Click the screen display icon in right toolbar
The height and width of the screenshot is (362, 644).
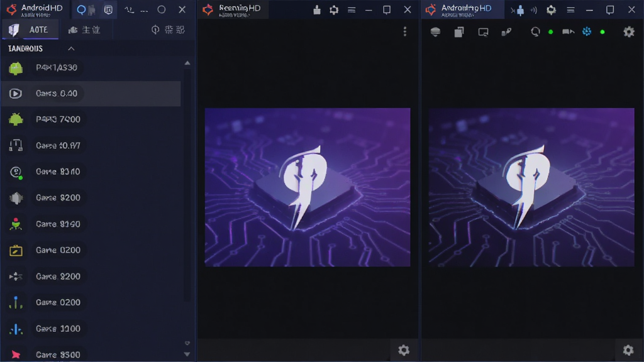pos(483,32)
